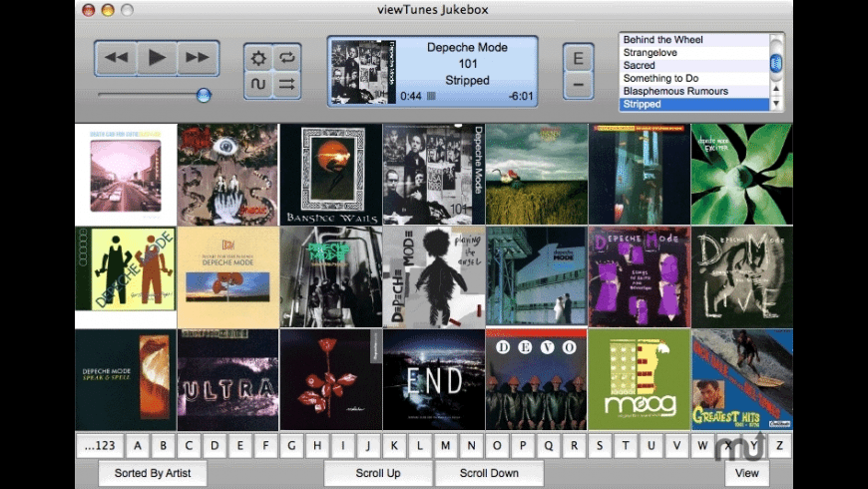Jump to letter T
This screenshot has width=868, height=489.
click(625, 446)
